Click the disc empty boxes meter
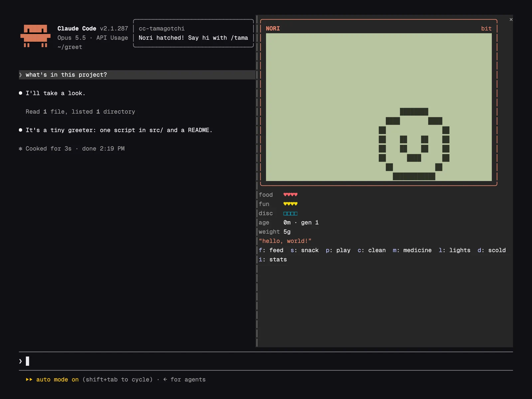 tap(290, 213)
